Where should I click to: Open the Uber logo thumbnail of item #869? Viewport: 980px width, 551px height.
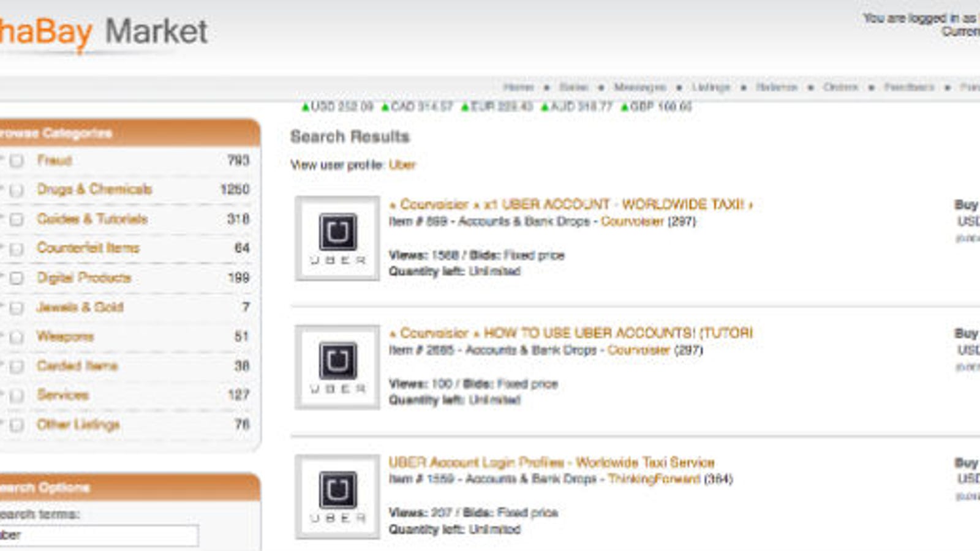(x=337, y=238)
